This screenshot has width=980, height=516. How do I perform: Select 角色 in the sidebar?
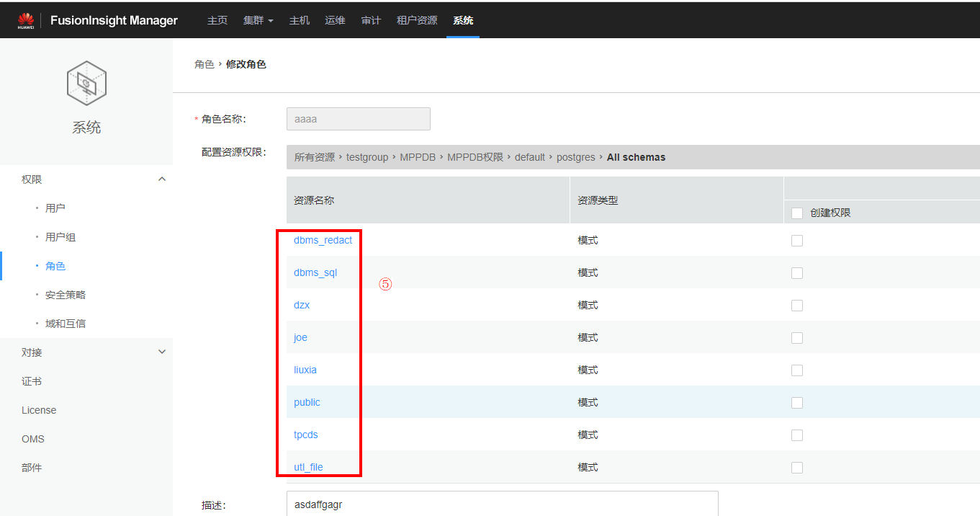[x=55, y=266]
